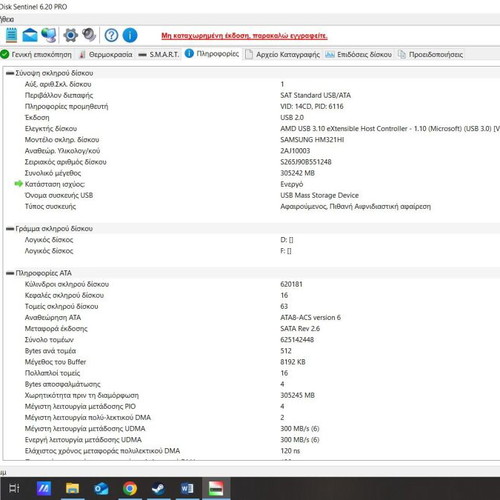Viewport: 500px width, 500px height.
Task: Open Task View on the taskbar
Action: coord(14,488)
